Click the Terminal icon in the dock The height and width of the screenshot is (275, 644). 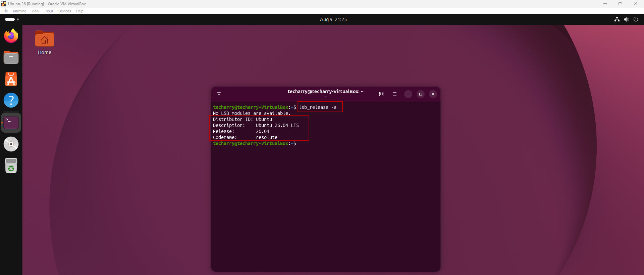click(x=11, y=123)
